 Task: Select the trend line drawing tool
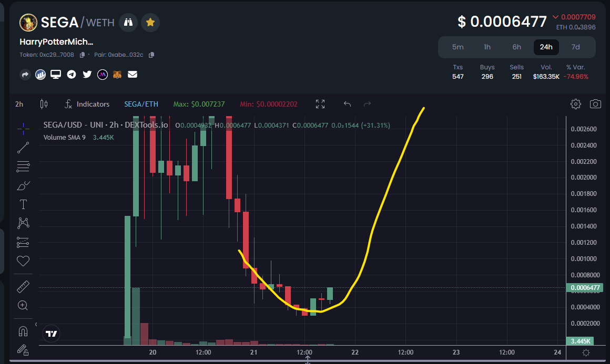pos(23,147)
